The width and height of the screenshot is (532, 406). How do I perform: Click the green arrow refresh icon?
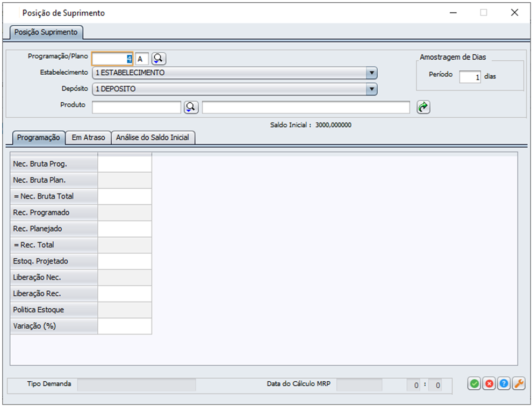[x=423, y=108]
